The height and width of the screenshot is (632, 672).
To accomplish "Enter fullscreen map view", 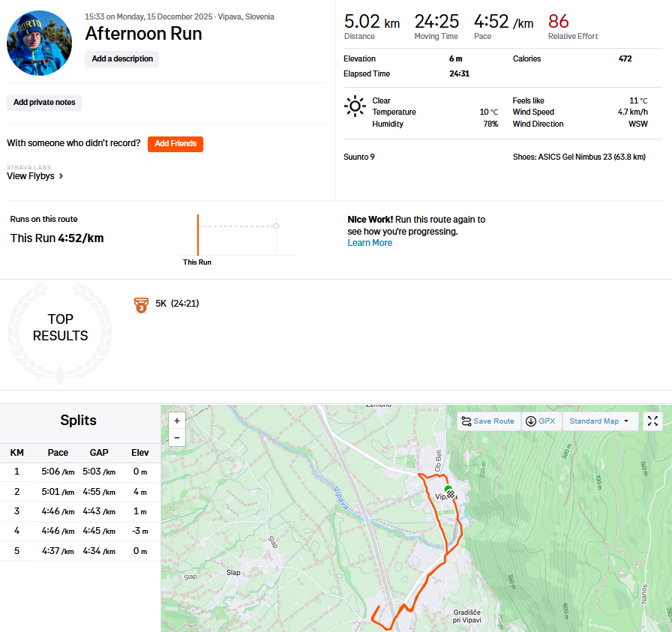I will pyautogui.click(x=652, y=421).
